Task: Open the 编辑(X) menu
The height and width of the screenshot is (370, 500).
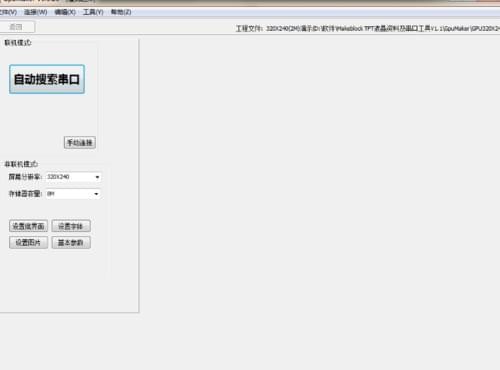Action: pos(65,12)
